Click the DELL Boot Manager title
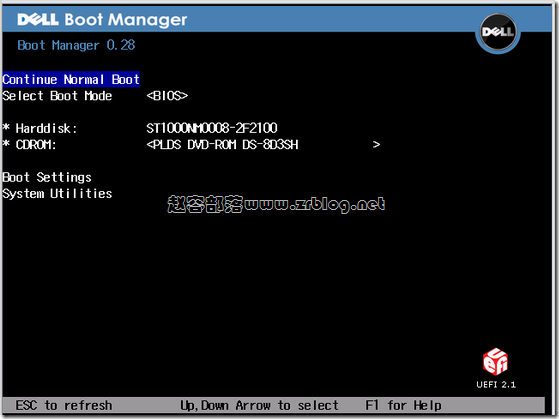The height and width of the screenshot is (419, 559). [102, 20]
